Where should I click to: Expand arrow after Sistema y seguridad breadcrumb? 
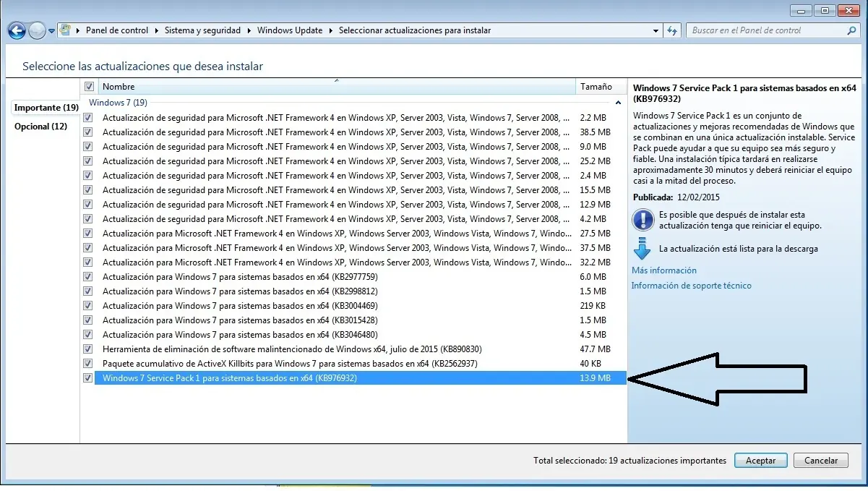point(249,30)
